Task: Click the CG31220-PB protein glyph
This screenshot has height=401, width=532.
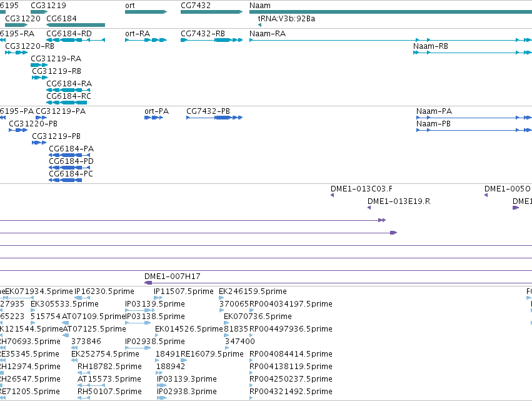Action: (18, 130)
